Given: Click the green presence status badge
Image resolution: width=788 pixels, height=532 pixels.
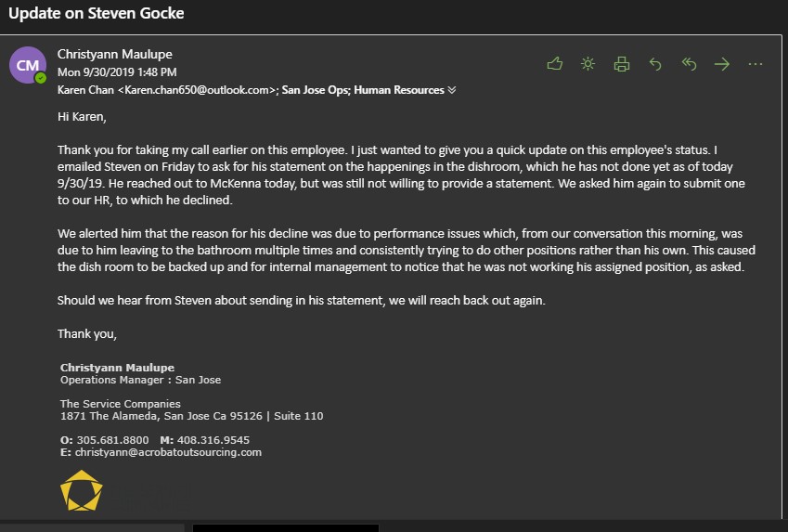Looking at the screenshot, I should click(x=41, y=78).
